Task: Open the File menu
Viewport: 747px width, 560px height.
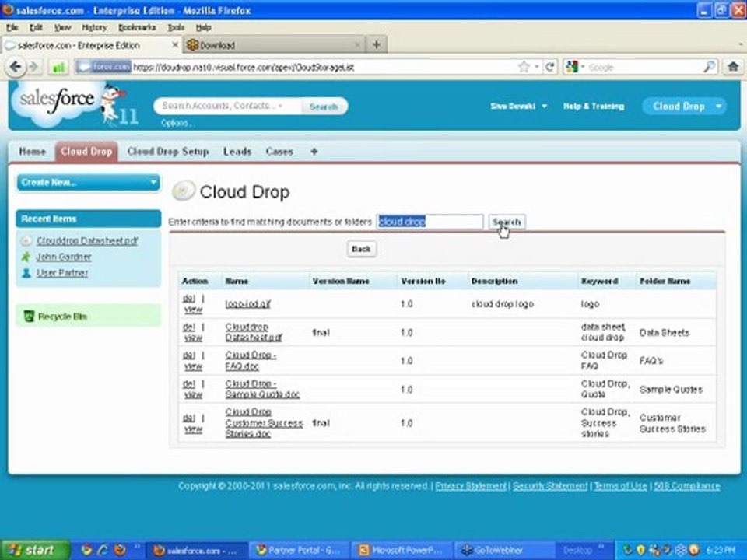Action: (12, 28)
